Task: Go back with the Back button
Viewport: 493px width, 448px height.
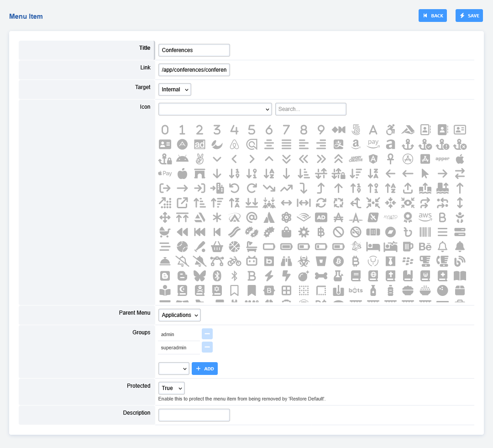Action: click(x=432, y=16)
